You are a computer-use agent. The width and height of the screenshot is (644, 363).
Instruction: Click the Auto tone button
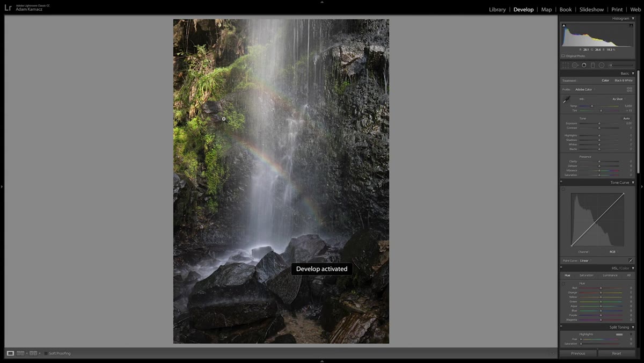[x=626, y=118]
